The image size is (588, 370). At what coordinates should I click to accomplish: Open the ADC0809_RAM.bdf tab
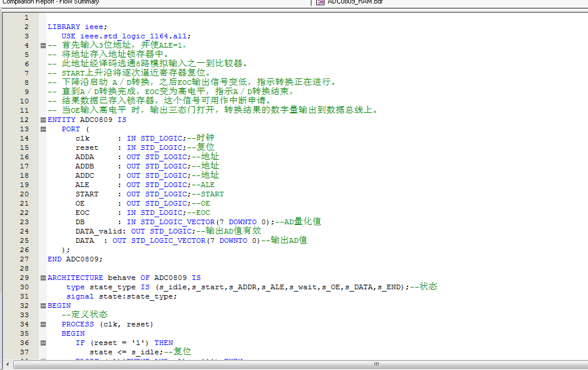pyautogui.click(x=355, y=2)
